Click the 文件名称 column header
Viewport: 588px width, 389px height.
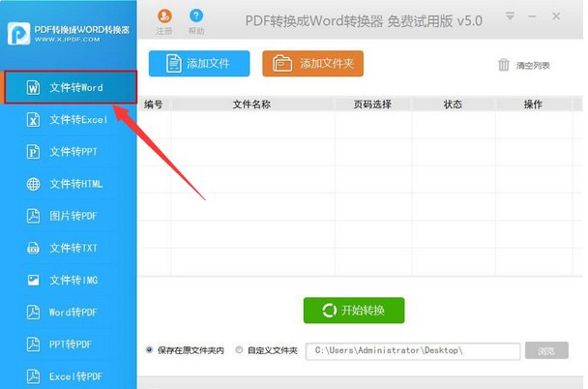252,105
